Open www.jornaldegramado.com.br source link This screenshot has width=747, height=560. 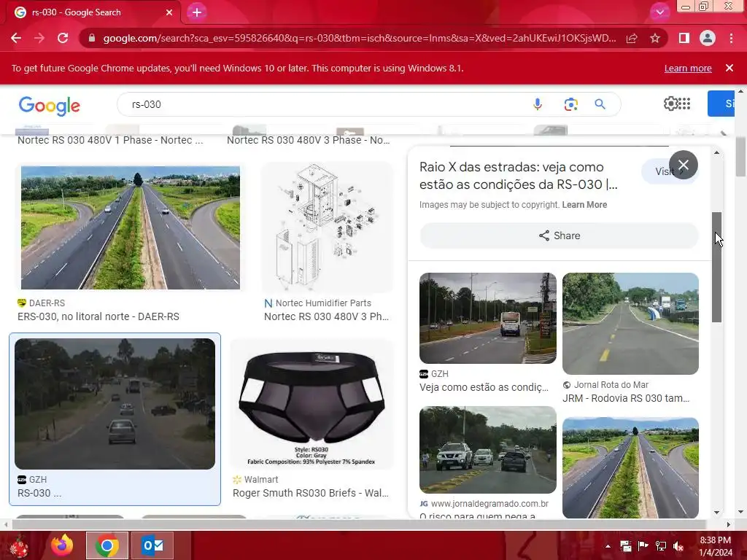(489, 503)
